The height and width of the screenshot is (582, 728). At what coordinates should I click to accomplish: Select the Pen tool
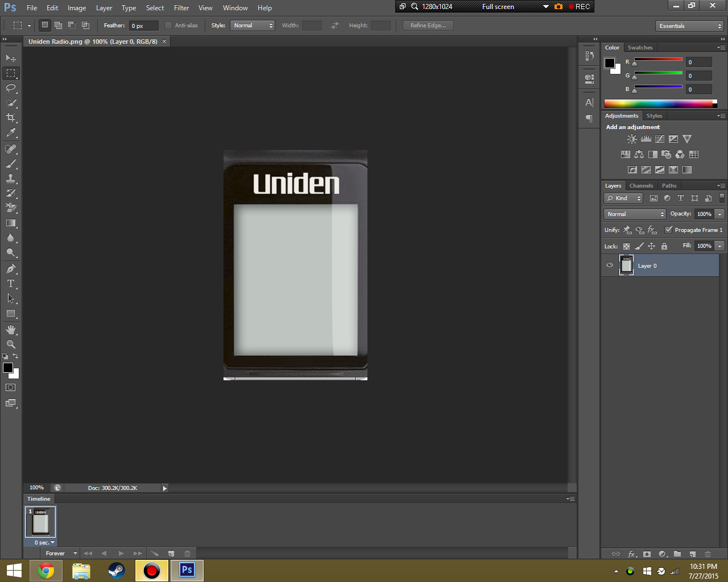(x=11, y=269)
